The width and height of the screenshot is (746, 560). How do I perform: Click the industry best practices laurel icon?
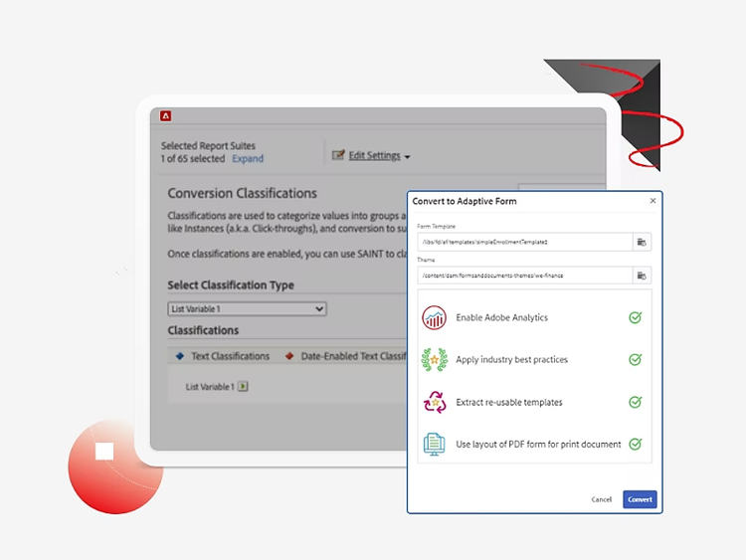pyautogui.click(x=434, y=360)
